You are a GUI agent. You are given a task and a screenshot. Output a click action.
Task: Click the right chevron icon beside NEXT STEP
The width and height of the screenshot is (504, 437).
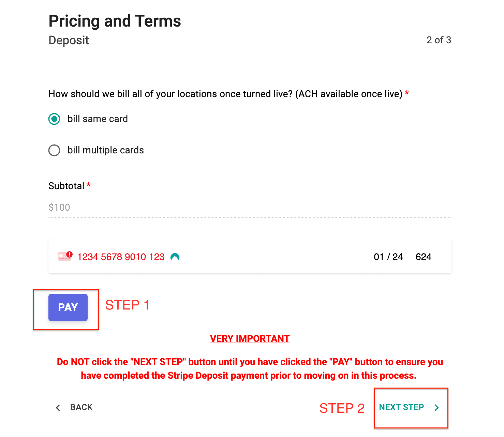436,407
